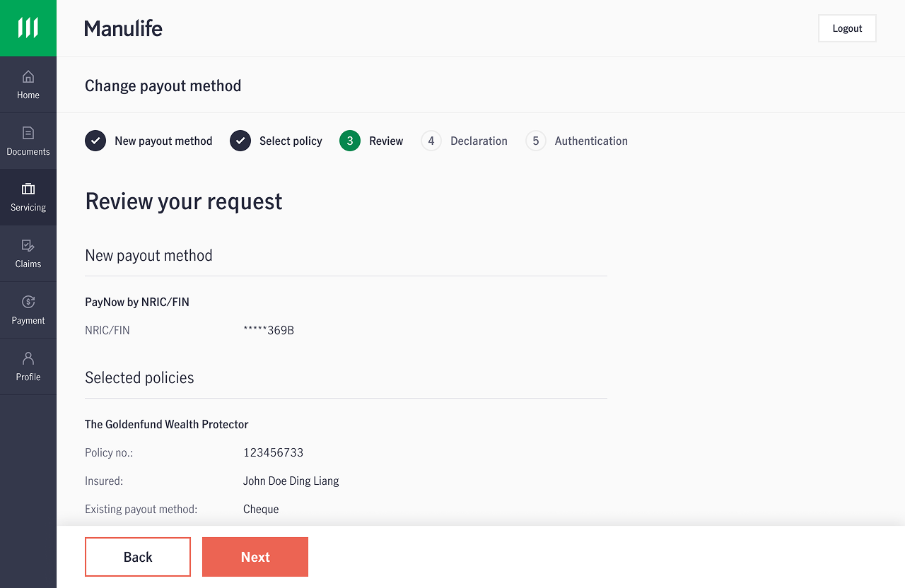The width and height of the screenshot is (905, 588).
Task: Click the completed checkmark for Select policy
Action: tap(240, 141)
